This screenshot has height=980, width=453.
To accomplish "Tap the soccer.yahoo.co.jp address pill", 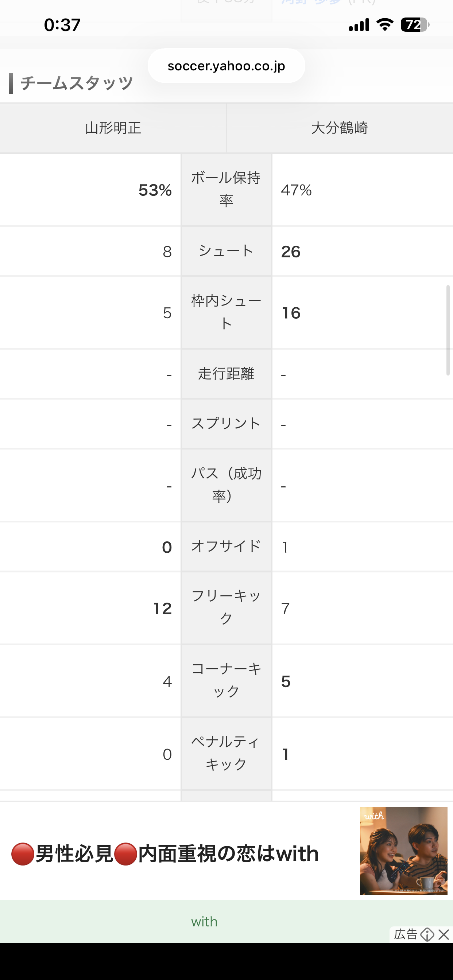I will click(x=226, y=66).
